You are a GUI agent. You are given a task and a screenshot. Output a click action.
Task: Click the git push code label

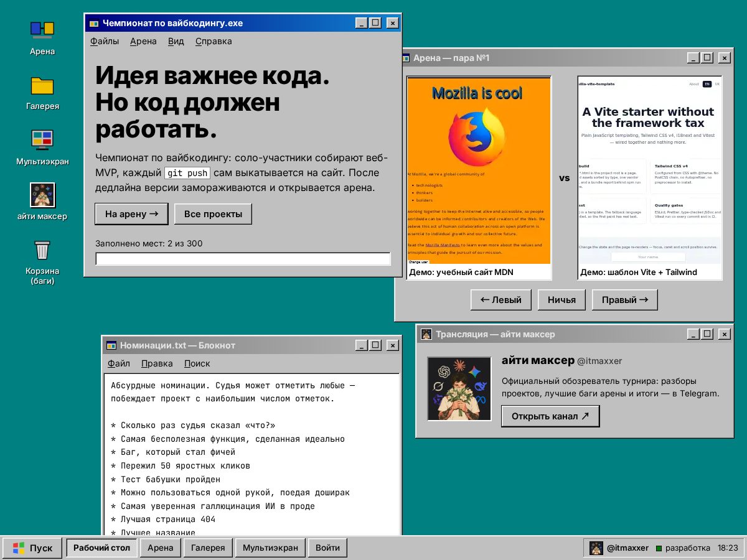click(x=187, y=173)
